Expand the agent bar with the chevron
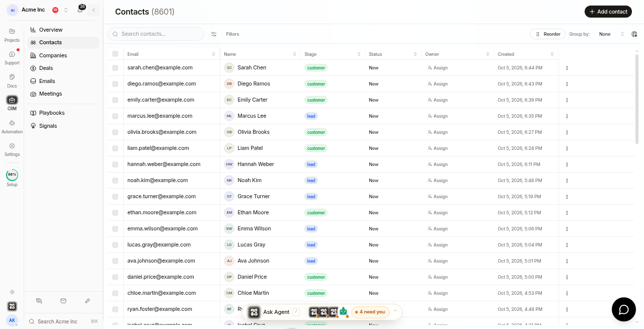This screenshot has height=329, width=644. tap(395, 311)
